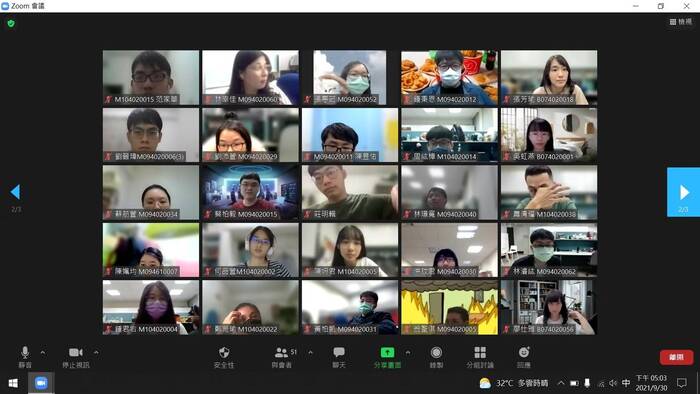Select participant tile M094020040
Image resolution: width=700 pixels, height=394 pixels.
pyautogui.click(x=450, y=192)
